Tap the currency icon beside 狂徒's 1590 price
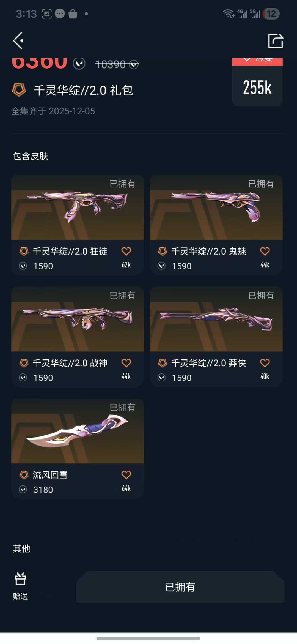The width and height of the screenshot is (297, 644). point(23,266)
